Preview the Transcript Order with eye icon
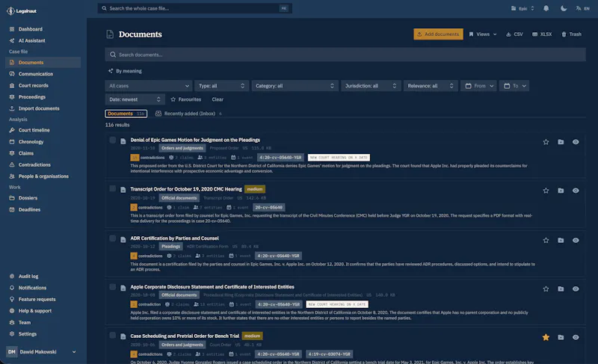598x364 pixels. coord(576,190)
